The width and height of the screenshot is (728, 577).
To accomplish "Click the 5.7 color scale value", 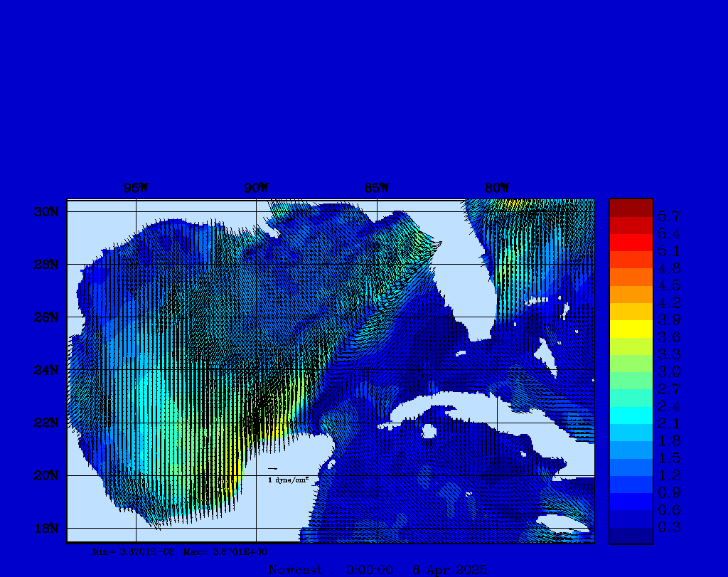I will click(669, 216).
